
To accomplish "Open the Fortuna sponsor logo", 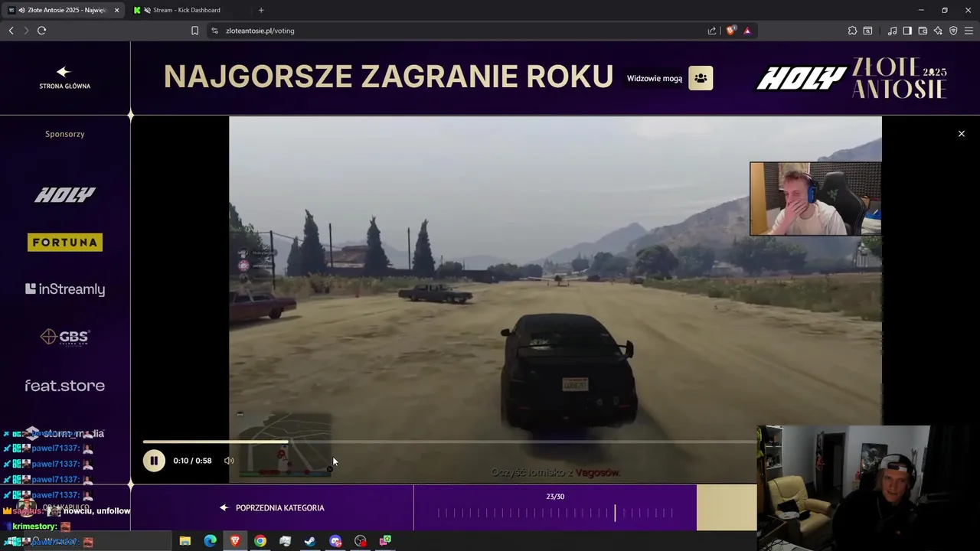I will (65, 243).
